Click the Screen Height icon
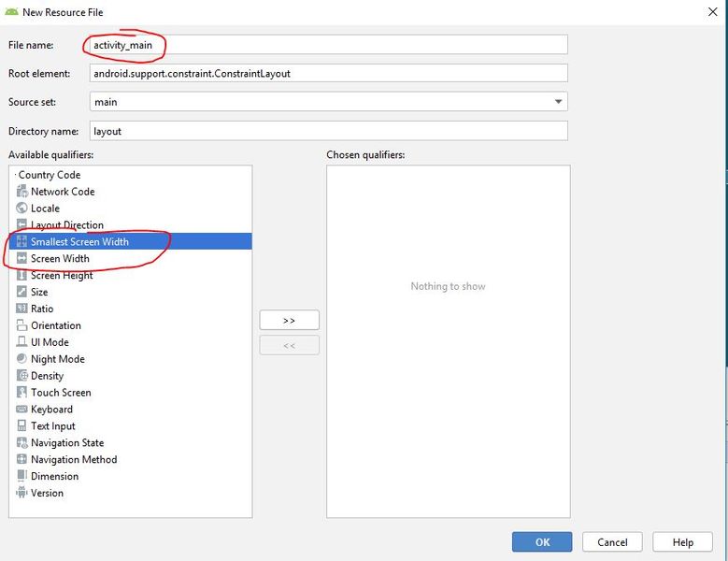Viewport: 728px width, 561px height. tap(21, 275)
